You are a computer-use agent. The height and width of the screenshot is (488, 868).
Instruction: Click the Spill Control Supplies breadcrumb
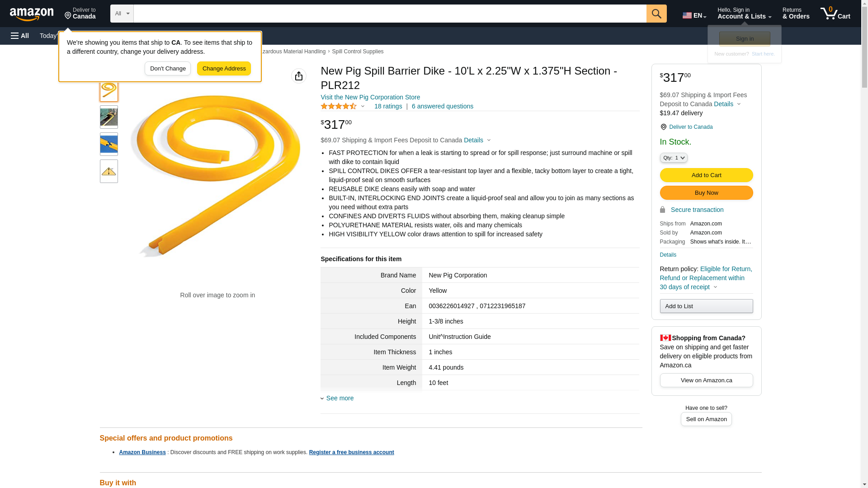point(358,52)
